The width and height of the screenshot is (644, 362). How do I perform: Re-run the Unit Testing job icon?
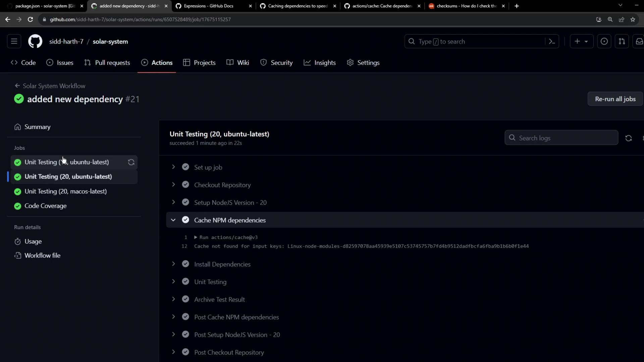click(131, 162)
